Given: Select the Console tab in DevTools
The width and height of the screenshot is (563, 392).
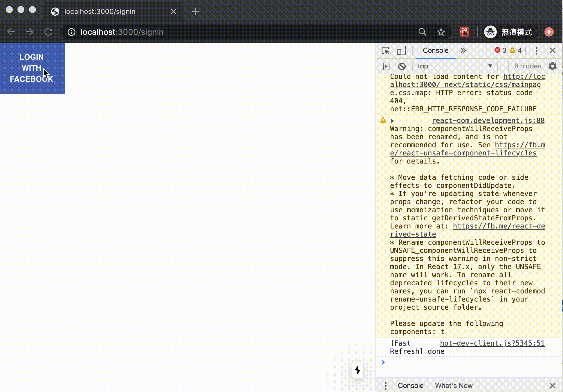Looking at the screenshot, I should pos(435,51).
